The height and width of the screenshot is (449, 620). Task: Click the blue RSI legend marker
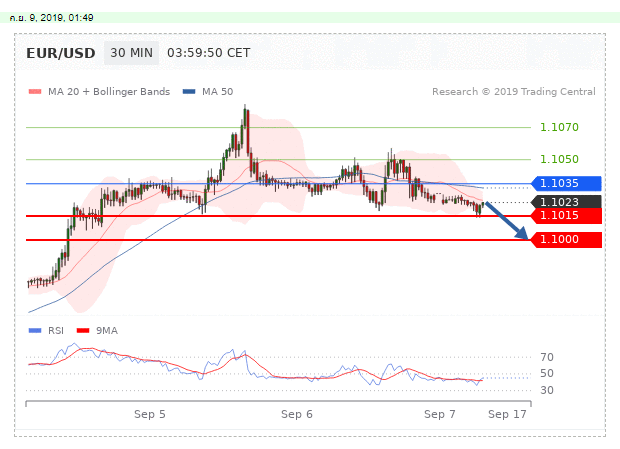[x=35, y=330]
